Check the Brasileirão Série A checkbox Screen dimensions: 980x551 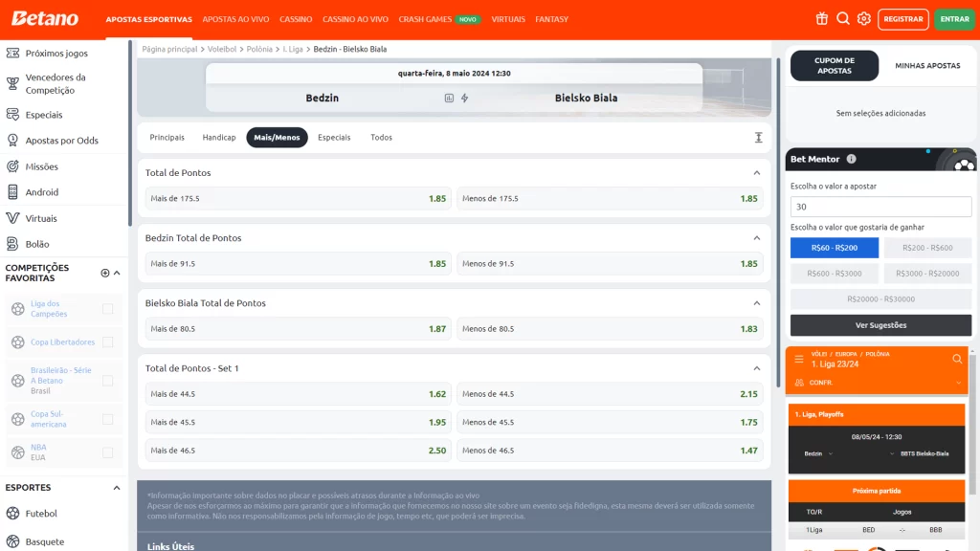tap(107, 381)
